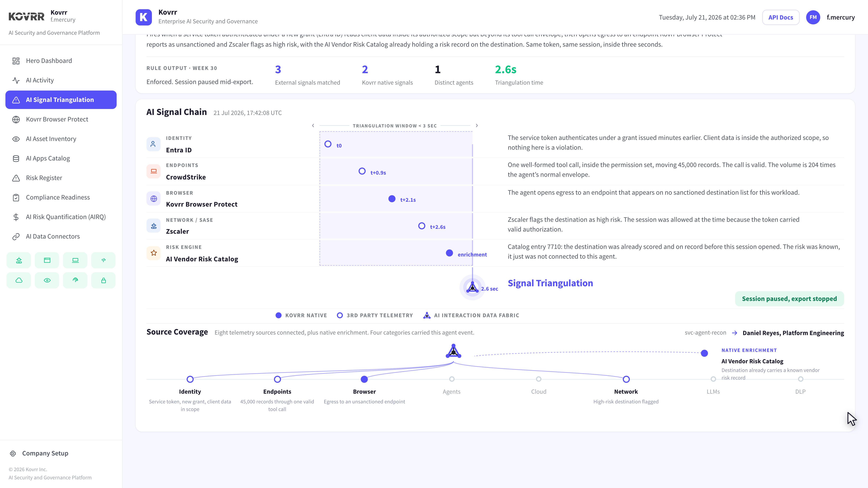Click Session paused, export stopped badge
The width and height of the screenshot is (868, 488).
(x=789, y=299)
